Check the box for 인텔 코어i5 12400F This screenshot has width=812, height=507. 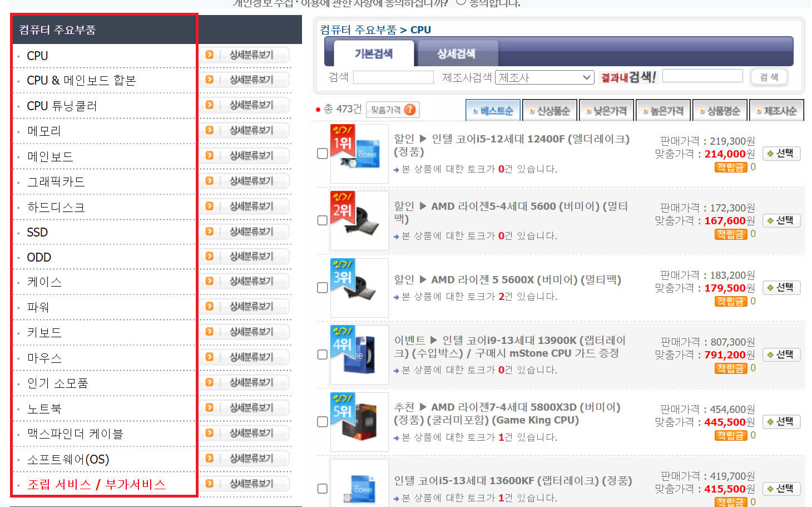point(322,154)
